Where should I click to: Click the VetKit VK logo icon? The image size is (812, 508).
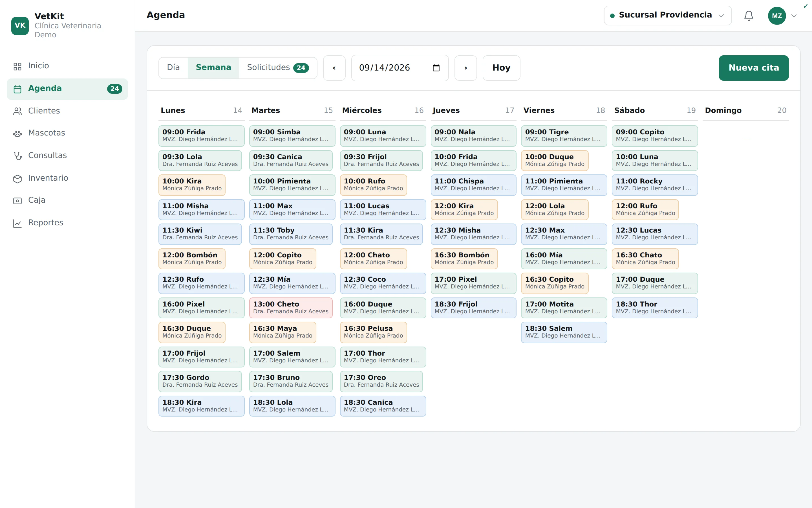point(20,25)
